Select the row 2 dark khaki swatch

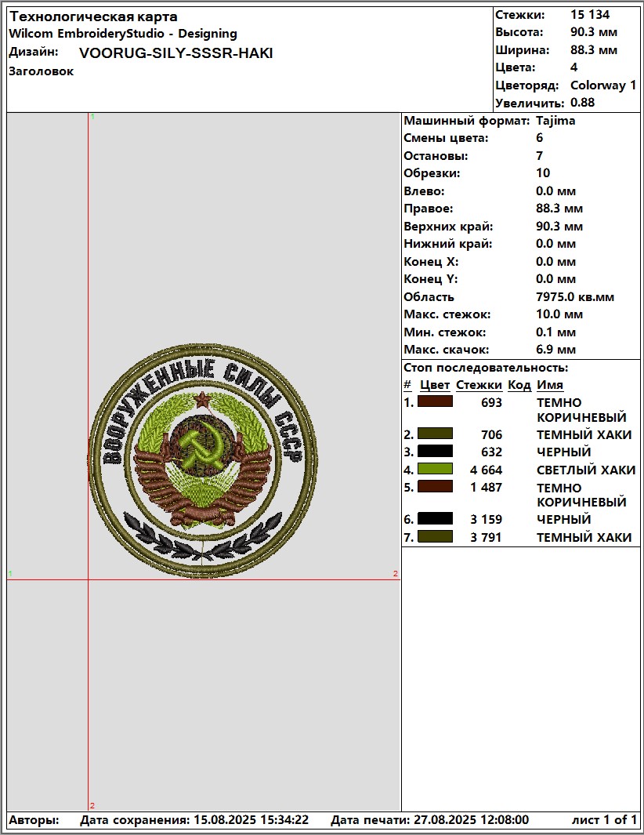click(435, 434)
